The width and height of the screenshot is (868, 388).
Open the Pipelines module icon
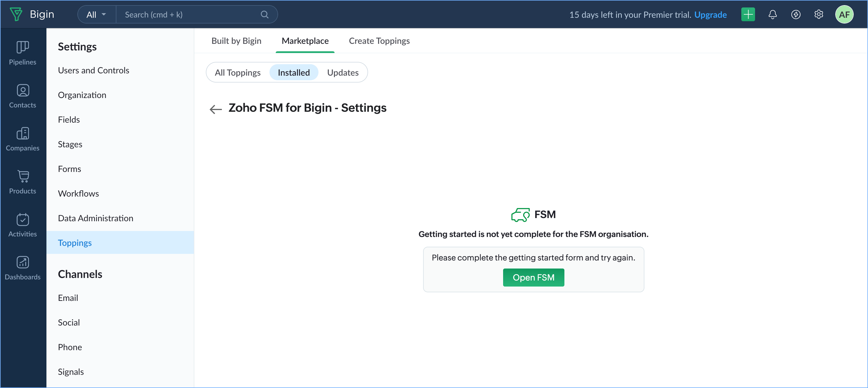click(23, 48)
